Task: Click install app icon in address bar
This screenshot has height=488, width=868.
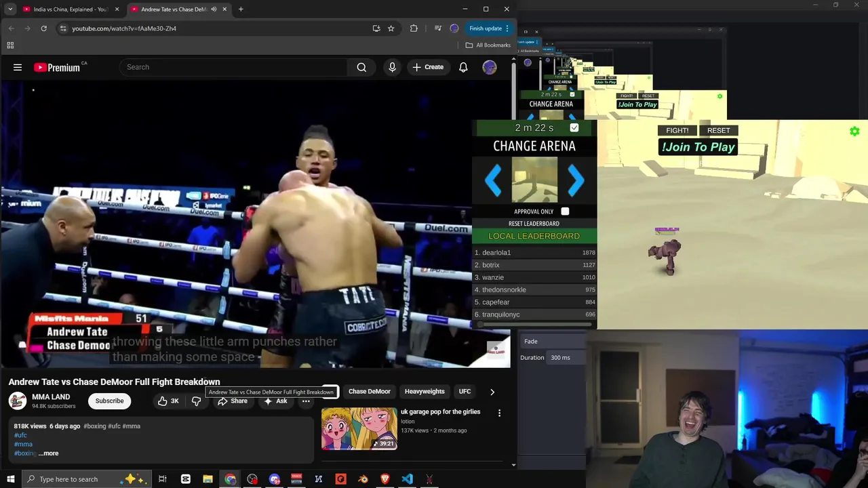Action: coord(376,28)
